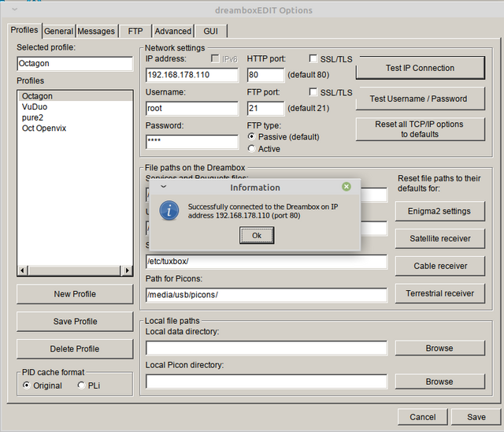Reset all TCP/IP options to defaults
Viewport: 504px width, 432px height.
420,129
